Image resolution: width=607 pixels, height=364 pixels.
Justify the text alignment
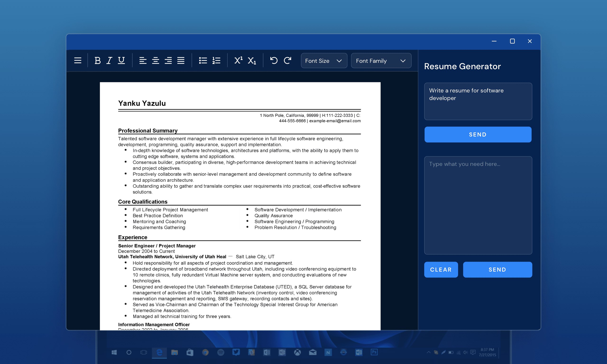[181, 60]
